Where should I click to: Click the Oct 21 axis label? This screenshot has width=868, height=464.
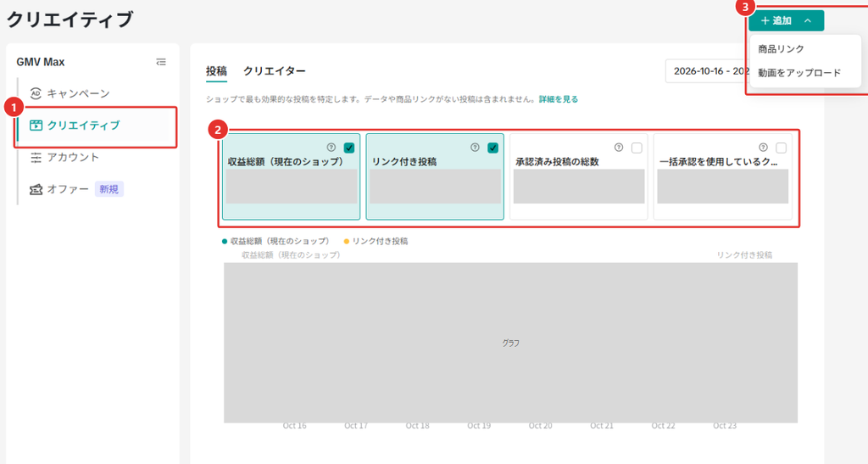click(x=602, y=426)
